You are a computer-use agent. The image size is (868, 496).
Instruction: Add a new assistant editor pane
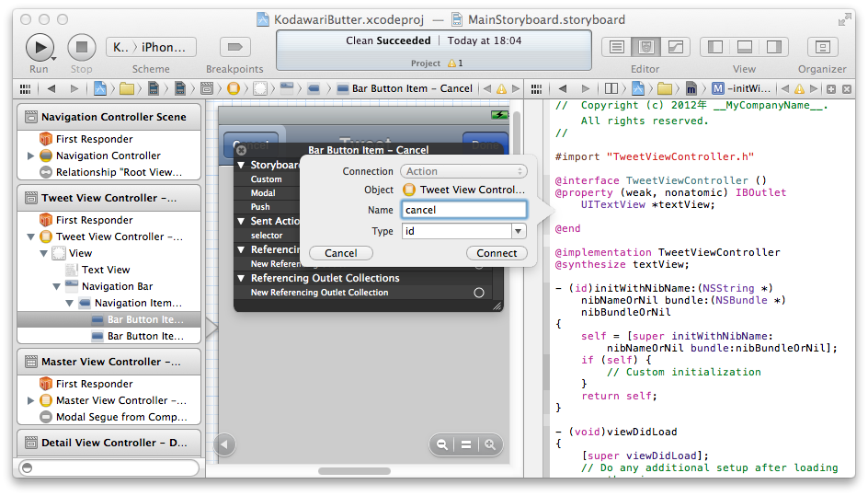[831, 88]
